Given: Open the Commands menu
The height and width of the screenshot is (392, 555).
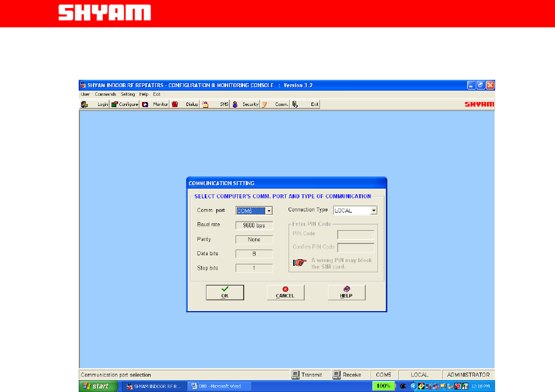Looking at the screenshot, I should click(105, 95).
